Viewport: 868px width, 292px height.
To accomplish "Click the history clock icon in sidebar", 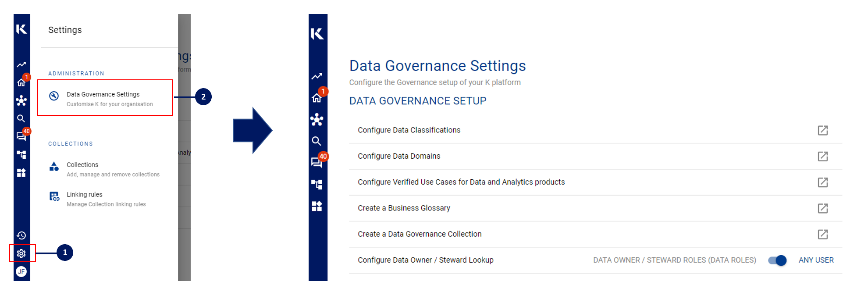I will 21,235.
